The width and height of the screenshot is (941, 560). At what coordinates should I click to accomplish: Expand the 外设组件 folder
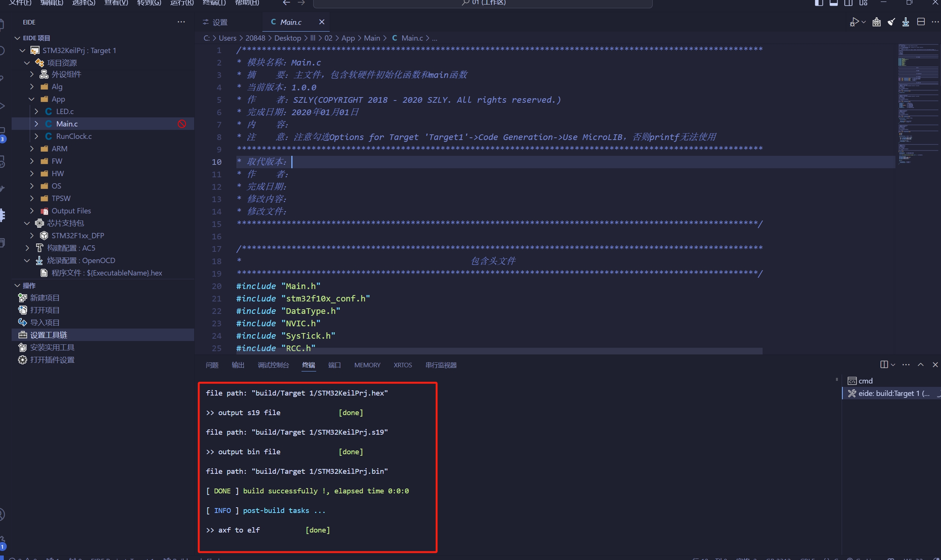pyautogui.click(x=32, y=75)
